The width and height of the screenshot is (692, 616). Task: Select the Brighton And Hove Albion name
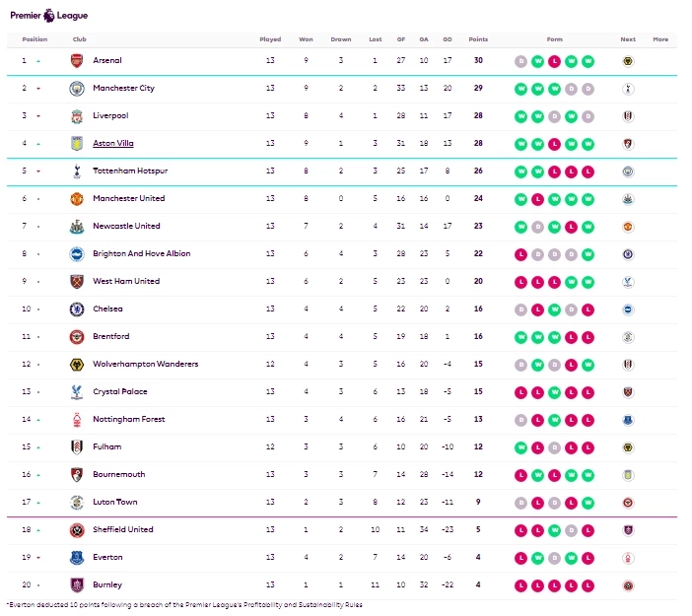pos(141,254)
